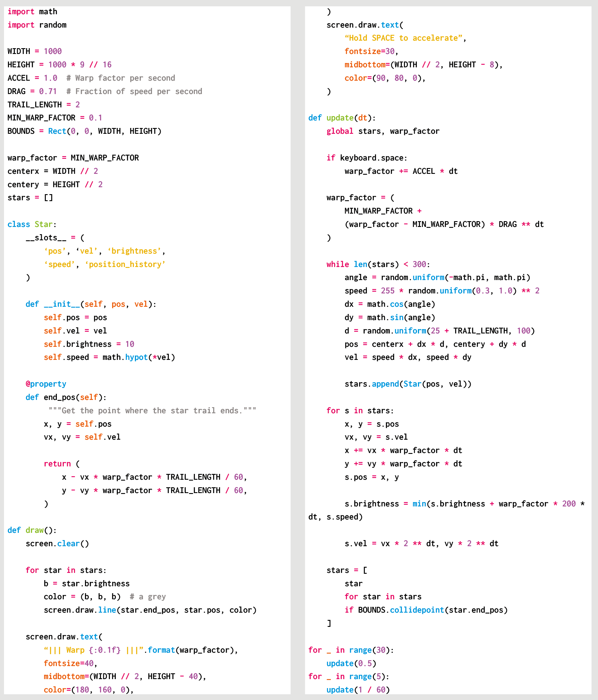Screen dimensions: 598x700
Task: Click the DRAG = 0.71 constant line
Action: 32,91
